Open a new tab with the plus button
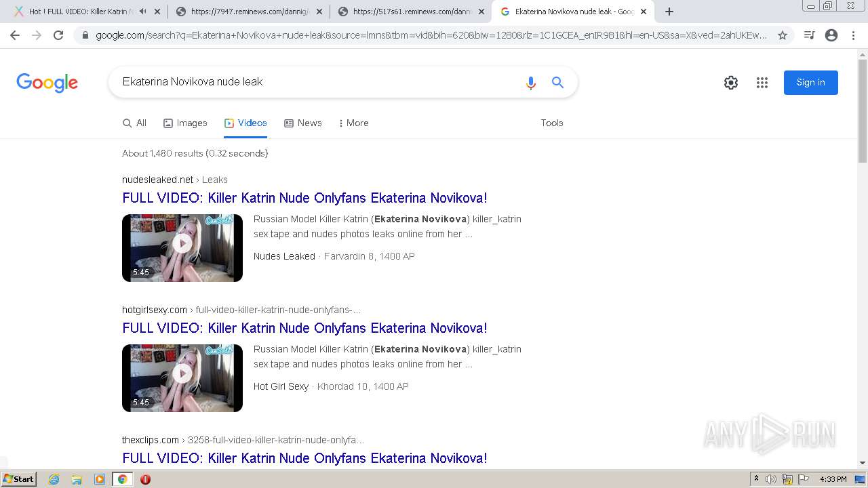 coord(669,12)
